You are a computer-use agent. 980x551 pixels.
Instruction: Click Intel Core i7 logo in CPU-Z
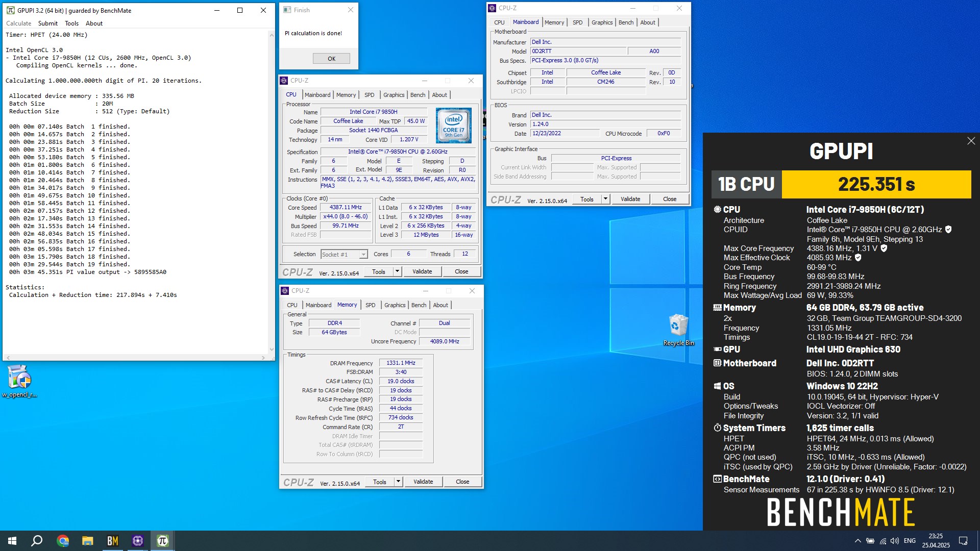[453, 125]
